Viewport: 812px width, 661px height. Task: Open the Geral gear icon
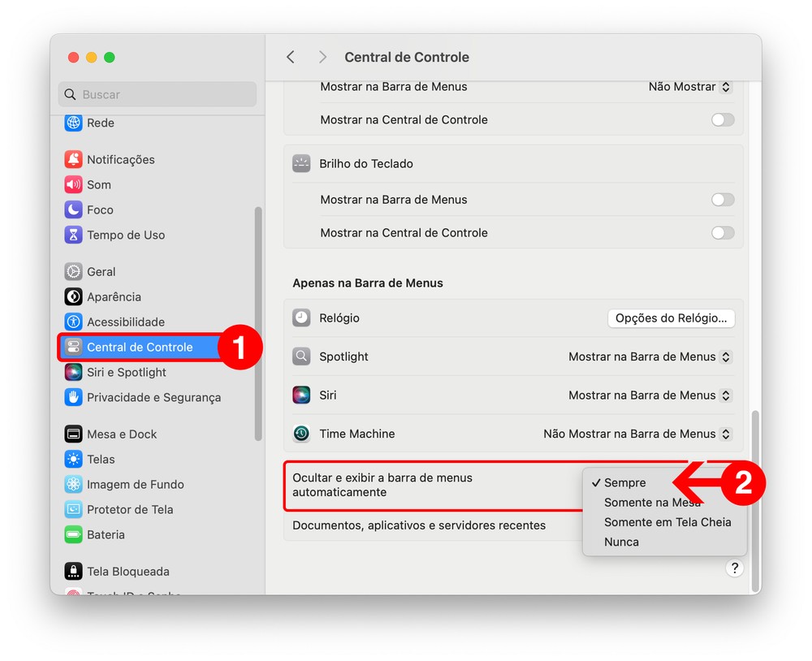[x=73, y=271]
